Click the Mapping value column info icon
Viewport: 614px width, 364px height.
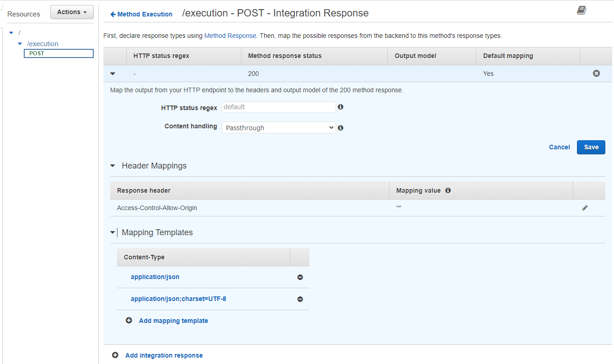(448, 190)
